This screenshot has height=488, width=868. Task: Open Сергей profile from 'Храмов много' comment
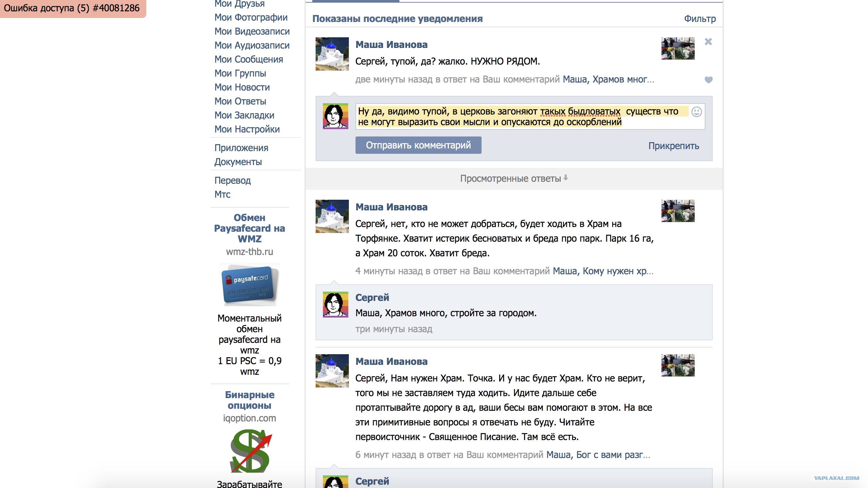pos(372,298)
